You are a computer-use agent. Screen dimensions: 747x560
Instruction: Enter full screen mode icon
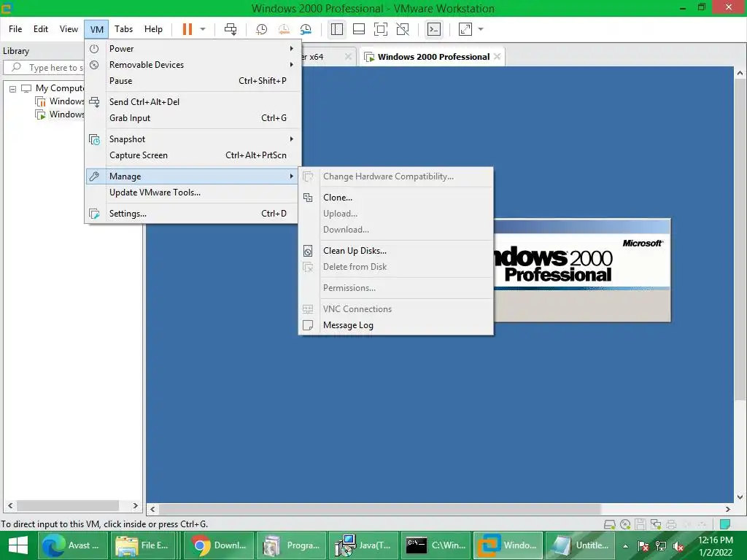coord(381,29)
